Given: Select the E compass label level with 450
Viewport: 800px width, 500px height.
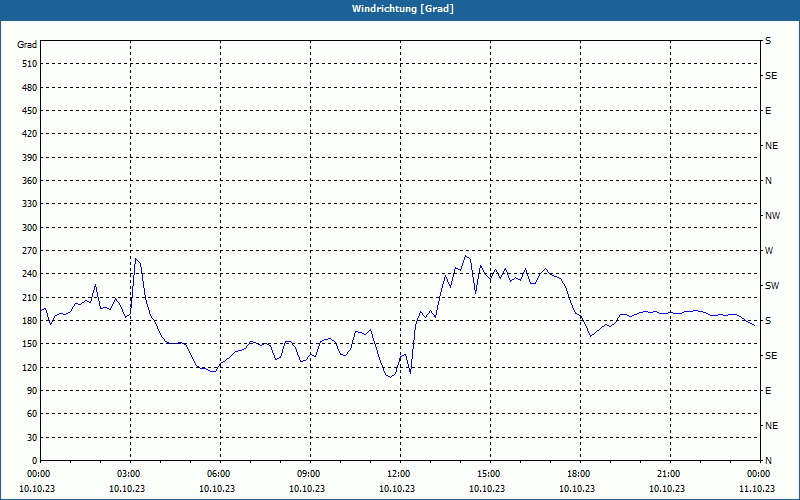Looking at the screenshot, I should pyautogui.click(x=768, y=111).
